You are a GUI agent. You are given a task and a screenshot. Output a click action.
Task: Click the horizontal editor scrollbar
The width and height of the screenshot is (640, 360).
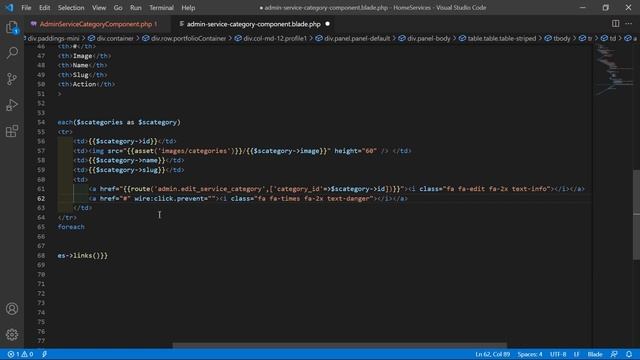(x=340, y=345)
